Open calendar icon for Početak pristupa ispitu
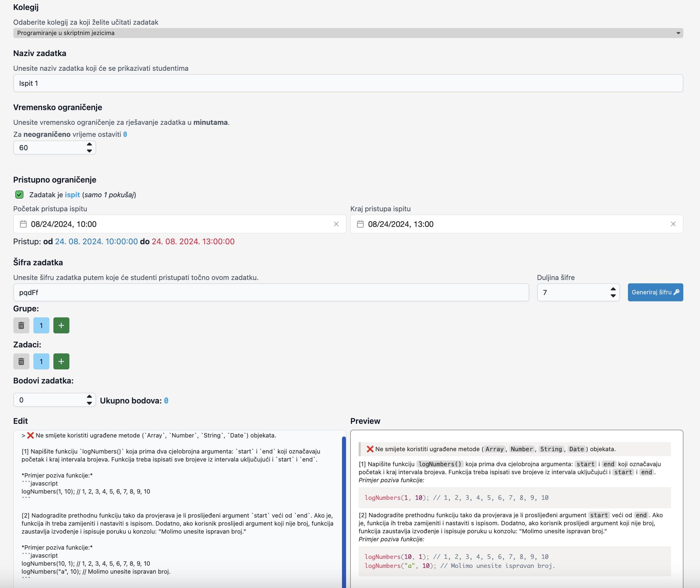Image resolution: width=700 pixels, height=588 pixels. tap(23, 224)
